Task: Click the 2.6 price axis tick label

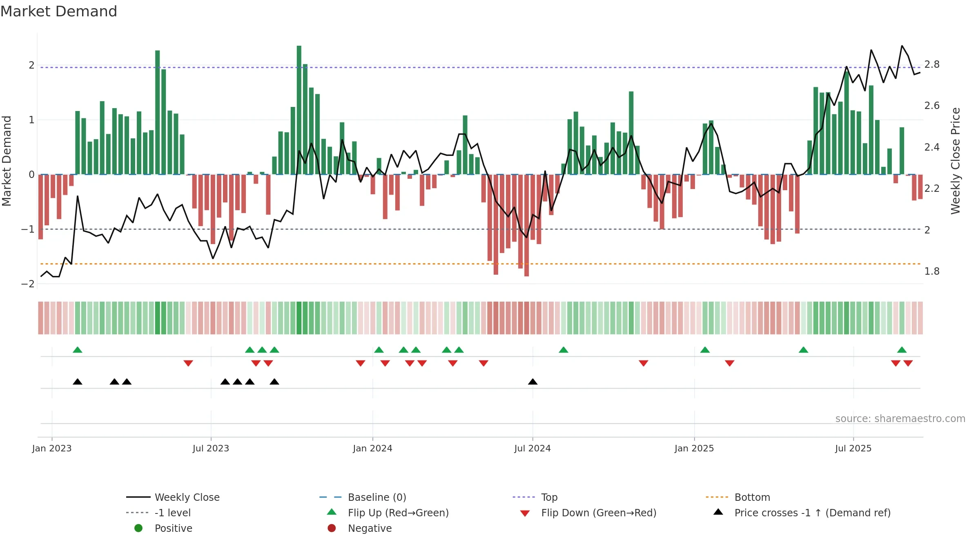Action: pyautogui.click(x=932, y=106)
